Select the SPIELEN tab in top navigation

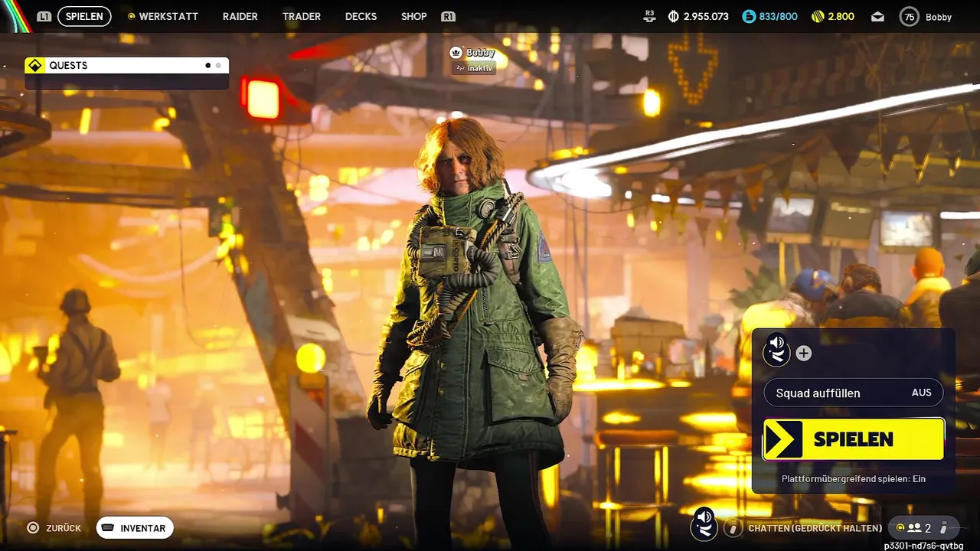pos(84,16)
